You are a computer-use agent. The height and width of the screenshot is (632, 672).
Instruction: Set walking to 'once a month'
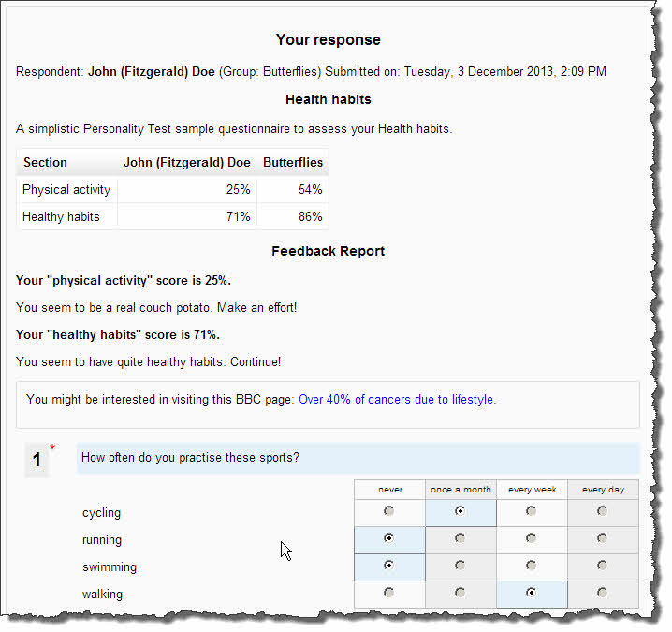pos(460,593)
